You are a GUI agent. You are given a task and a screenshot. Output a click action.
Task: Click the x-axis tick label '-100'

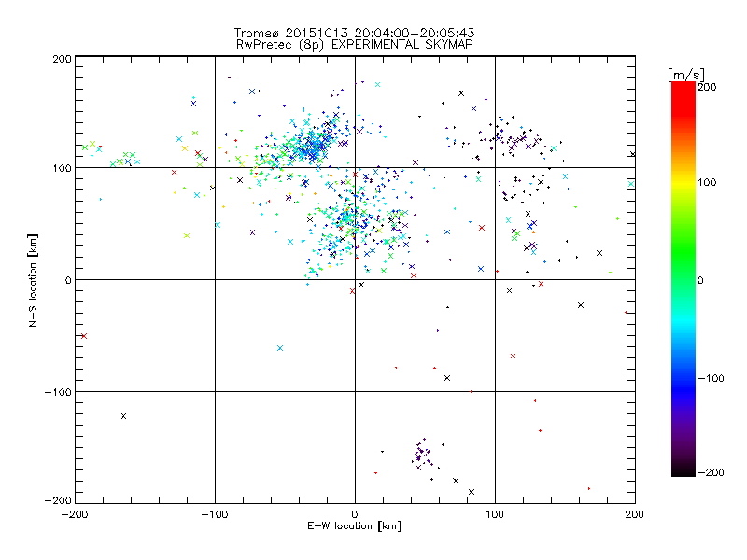pos(215,514)
